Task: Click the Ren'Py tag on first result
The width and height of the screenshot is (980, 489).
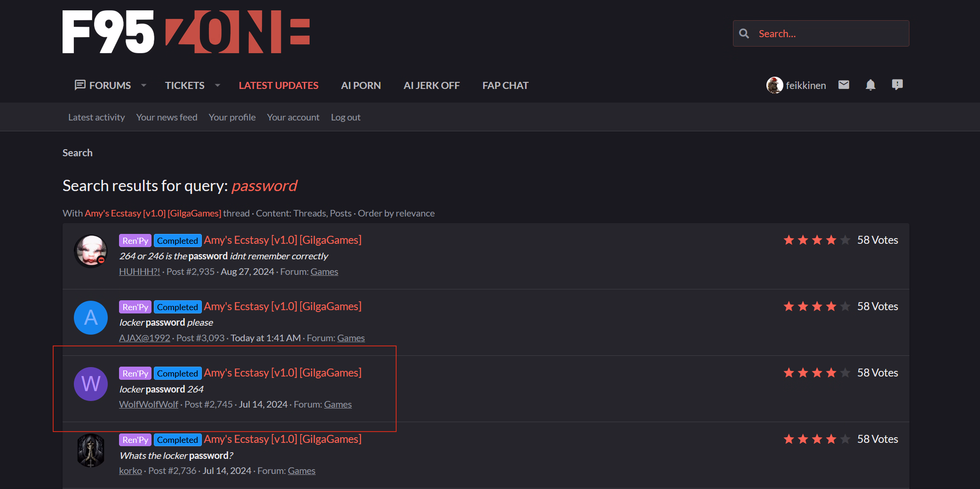Action: [x=135, y=240]
